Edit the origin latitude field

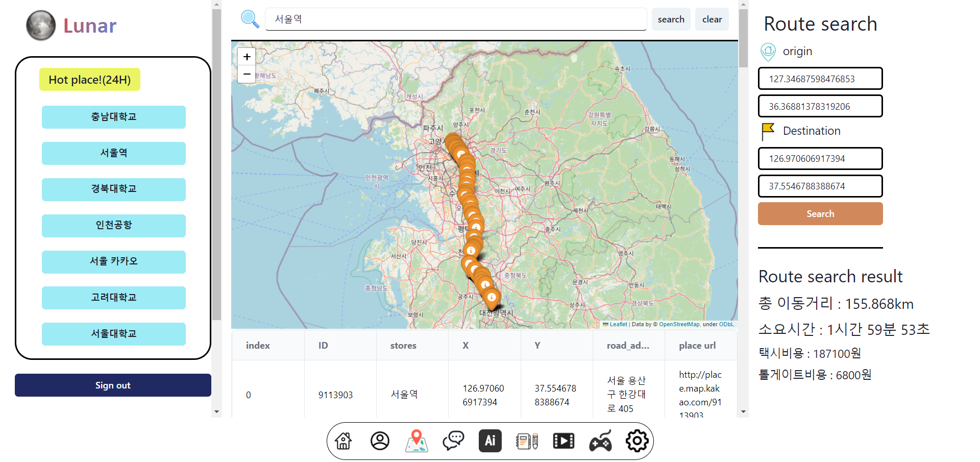tap(820, 106)
